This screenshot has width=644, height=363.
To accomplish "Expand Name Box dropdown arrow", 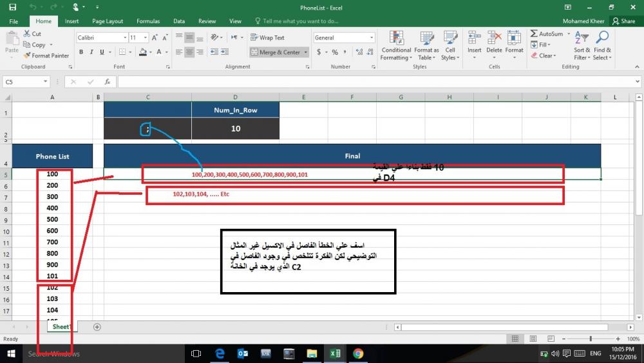I will pyautogui.click(x=45, y=82).
